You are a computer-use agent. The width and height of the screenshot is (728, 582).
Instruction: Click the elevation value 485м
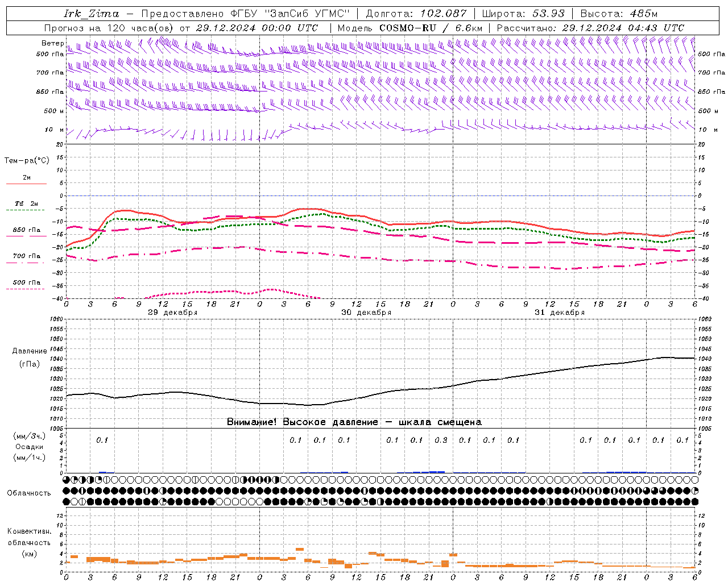644,14
